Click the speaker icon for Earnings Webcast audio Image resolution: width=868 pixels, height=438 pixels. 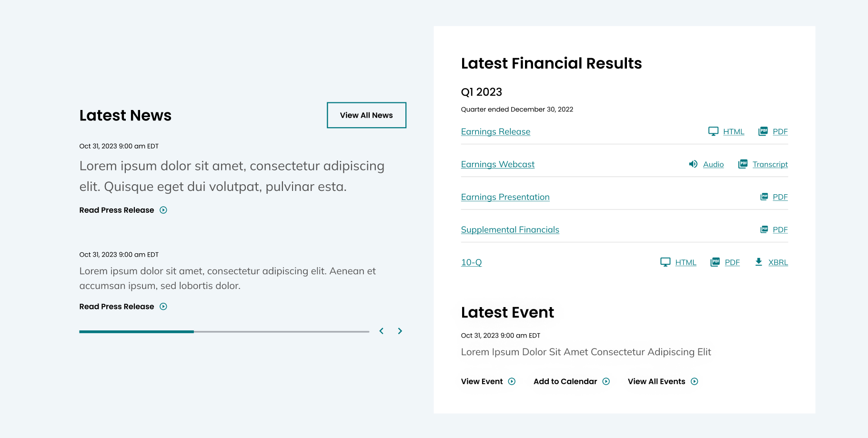click(x=693, y=164)
